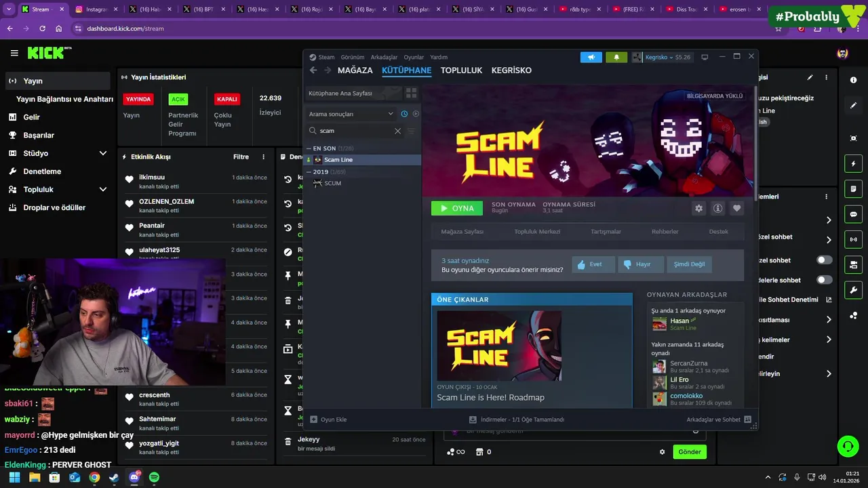Viewport: 868px width, 488px height.
Task: Open the Filtre option in Etkinlik Akışı
Action: coord(241,157)
